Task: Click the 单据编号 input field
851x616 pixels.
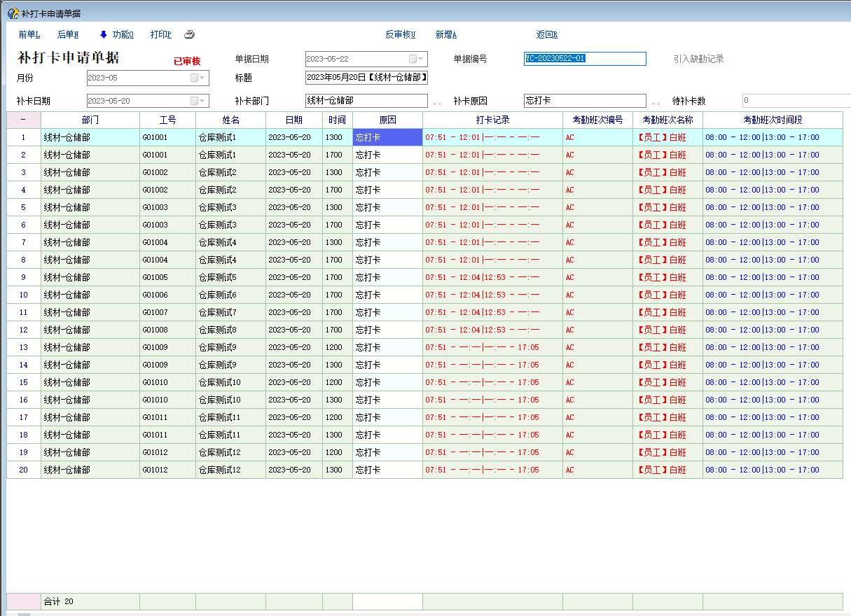Action: (584, 59)
